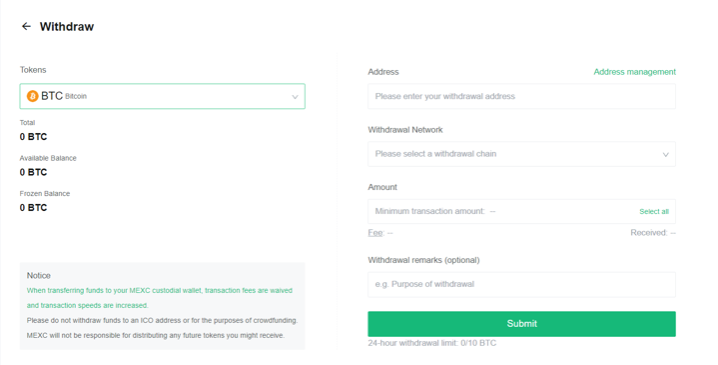Image resolution: width=718 pixels, height=365 pixels.
Task: Click the 24-hour withdrawal limit text
Action: (432, 343)
